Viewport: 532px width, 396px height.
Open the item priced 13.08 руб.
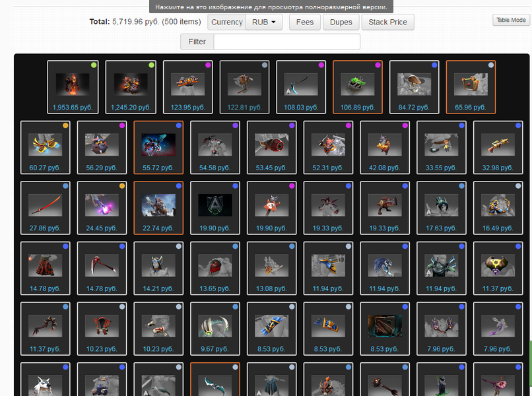point(272,268)
